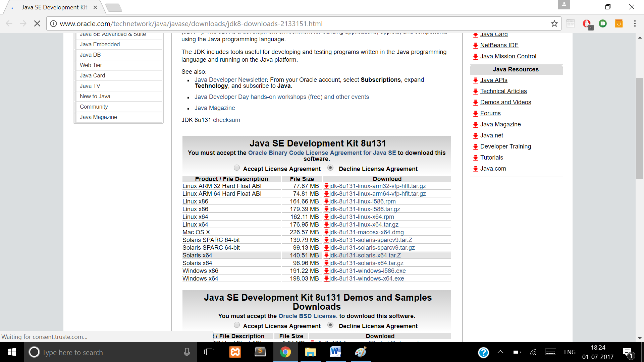Download jdk-8u131-windows-i586.exe
644x362 pixels.
[367, 271]
